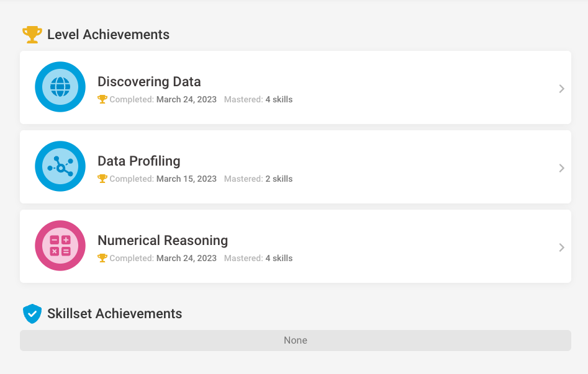Expand Numerical Reasoning using its chevron arrow
This screenshot has height=374, width=588.
(x=561, y=247)
